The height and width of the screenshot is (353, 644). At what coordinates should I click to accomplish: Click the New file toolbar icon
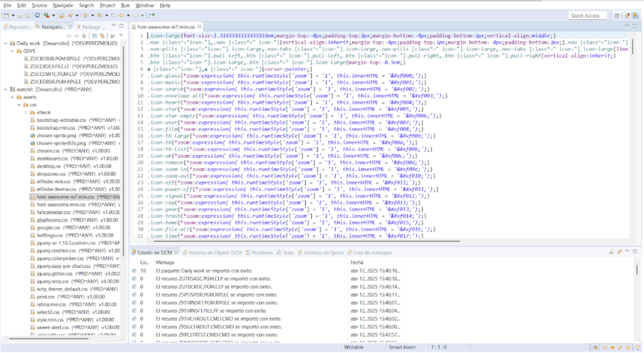(x=7, y=15)
